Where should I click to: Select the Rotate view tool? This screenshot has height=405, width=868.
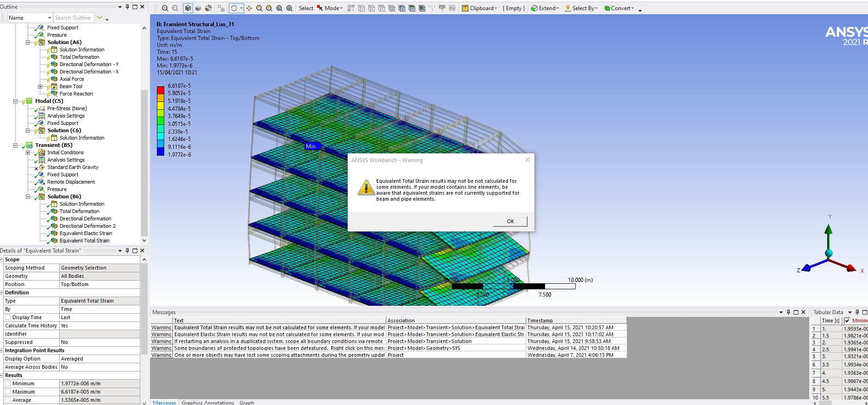click(234, 8)
